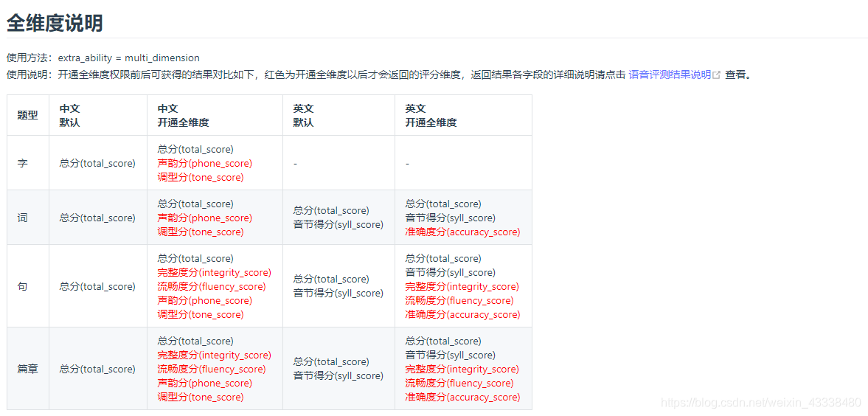868x416 pixels.
Task: Select the 题型 header cell
Action: (x=28, y=115)
